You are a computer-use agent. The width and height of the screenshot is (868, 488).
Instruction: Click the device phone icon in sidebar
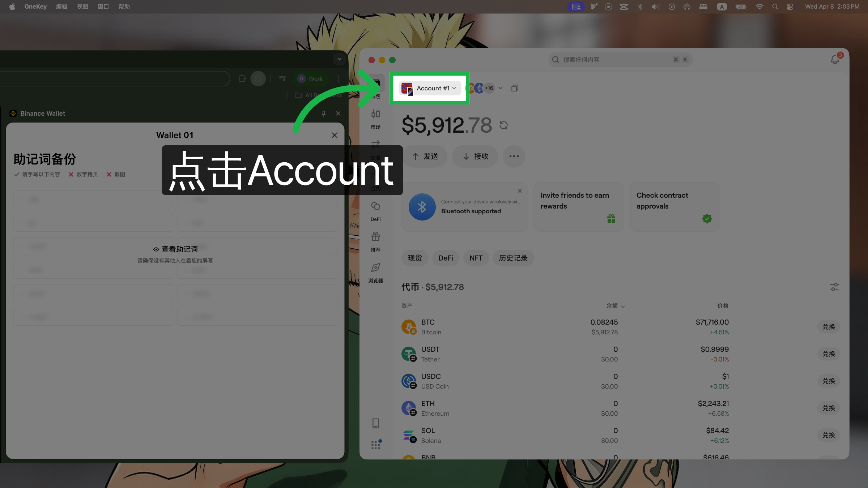[375, 423]
